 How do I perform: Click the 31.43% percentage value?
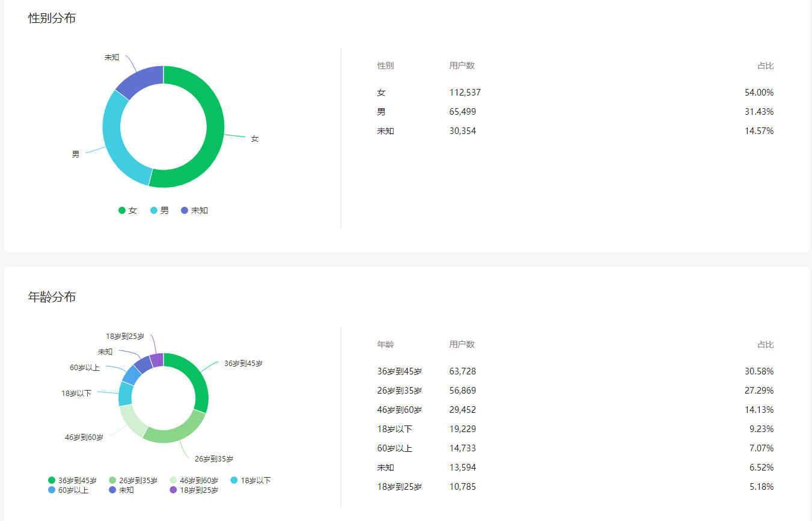pos(759,112)
